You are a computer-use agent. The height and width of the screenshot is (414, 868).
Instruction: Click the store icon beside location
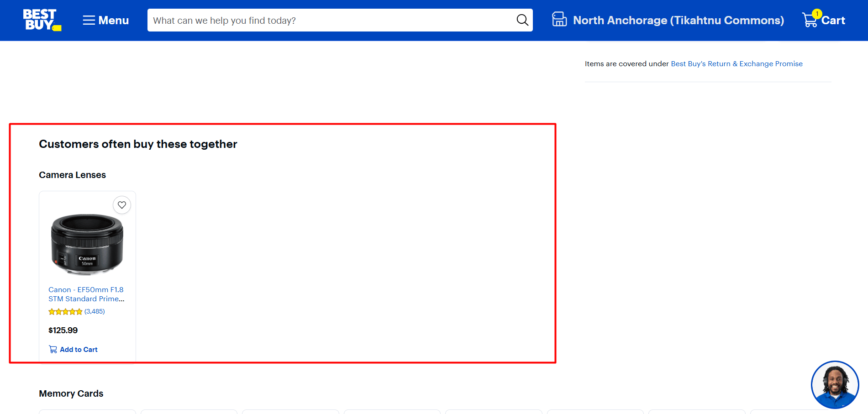coord(559,20)
